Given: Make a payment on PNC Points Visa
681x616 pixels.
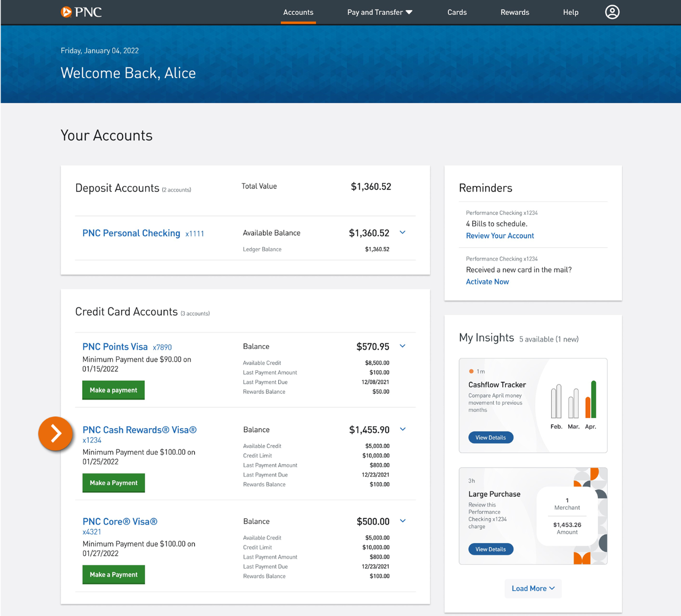Looking at the screenshot, I should click(113, 390).
